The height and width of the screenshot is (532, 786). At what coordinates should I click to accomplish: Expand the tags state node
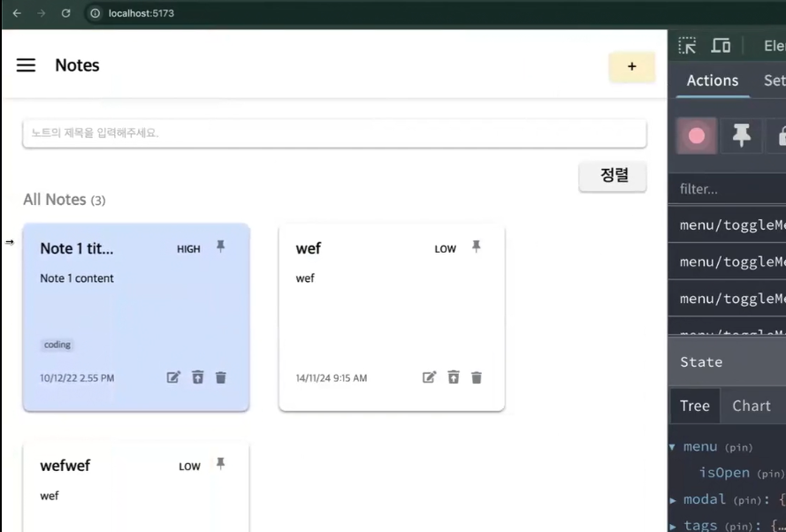pos(673,526)
